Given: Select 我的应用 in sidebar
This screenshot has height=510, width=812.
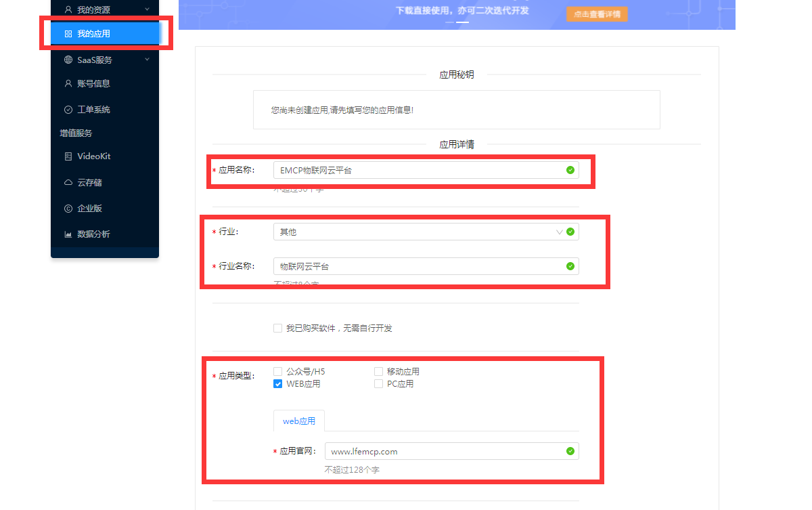Looking at the screenshot, I should click(x=105, y=34).
